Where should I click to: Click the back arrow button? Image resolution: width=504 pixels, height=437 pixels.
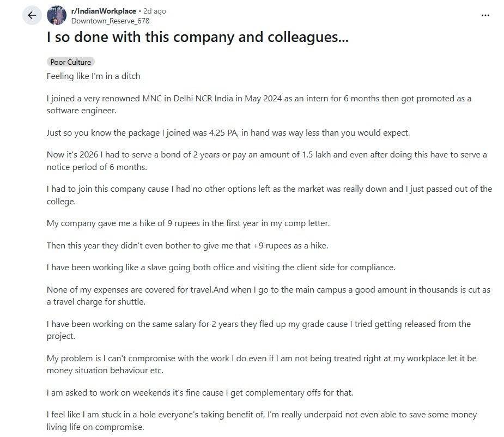tap(32, 15)
